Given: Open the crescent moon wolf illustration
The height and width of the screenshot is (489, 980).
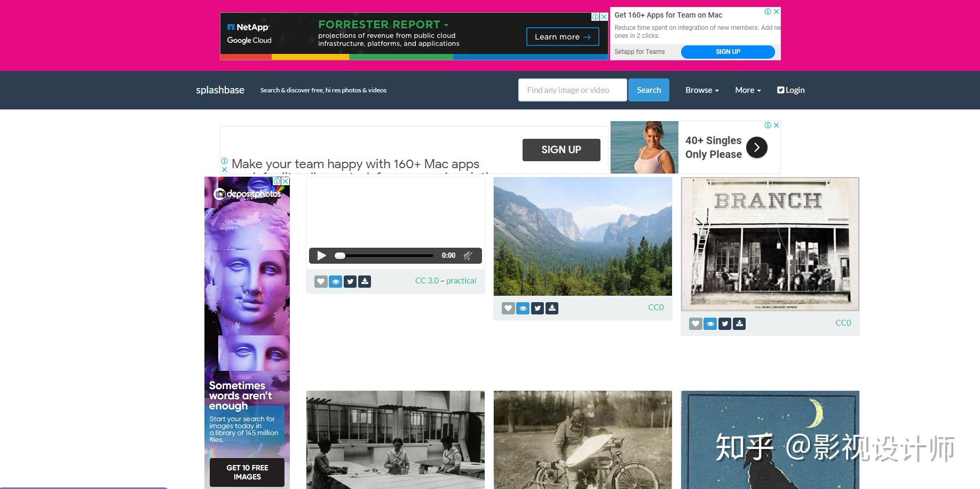Looking at the screenshot, I should click(770, 440).
